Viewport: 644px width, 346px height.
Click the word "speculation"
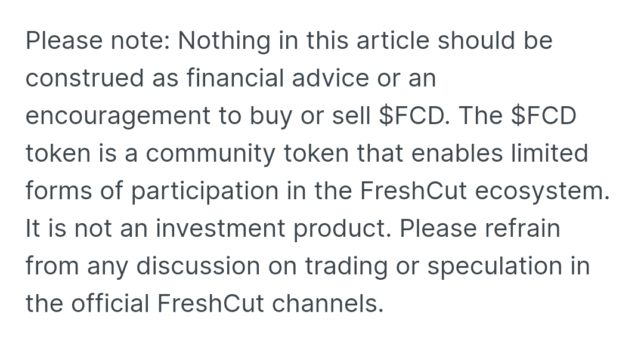click(x=494, y=266)
